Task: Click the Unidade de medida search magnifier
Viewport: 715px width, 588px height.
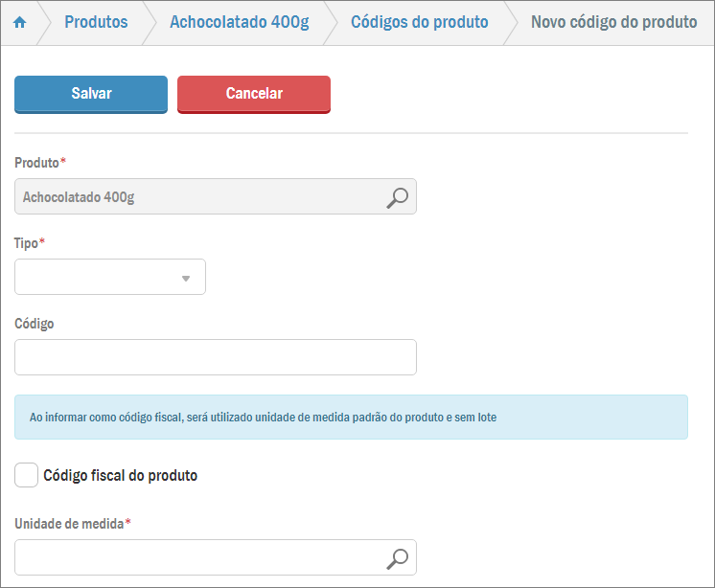Action: tap(397, 557)
